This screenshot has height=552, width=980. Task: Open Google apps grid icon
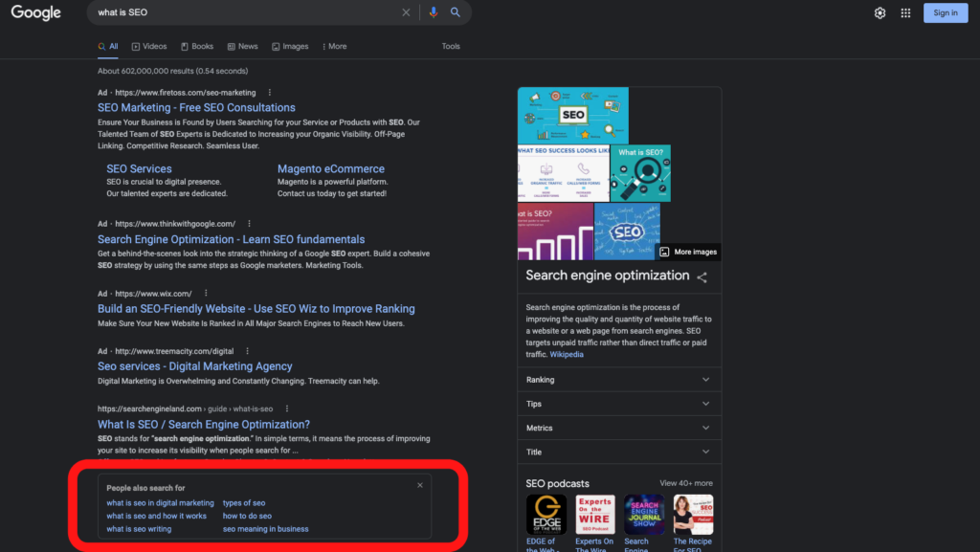tap(905, 12)
